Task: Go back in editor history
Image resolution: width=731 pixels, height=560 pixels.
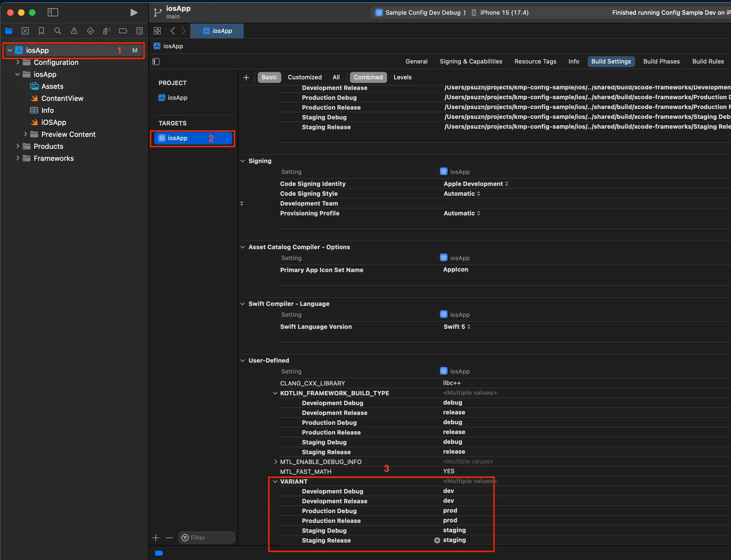Action: [x=173, y=31]
